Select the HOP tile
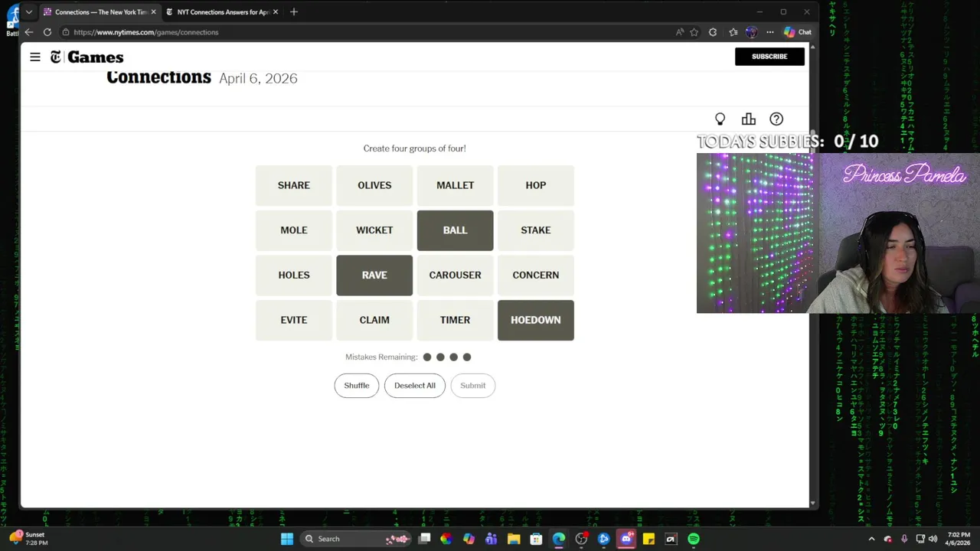This screenshot has height=551, width=980. click(x=536, y=185)
